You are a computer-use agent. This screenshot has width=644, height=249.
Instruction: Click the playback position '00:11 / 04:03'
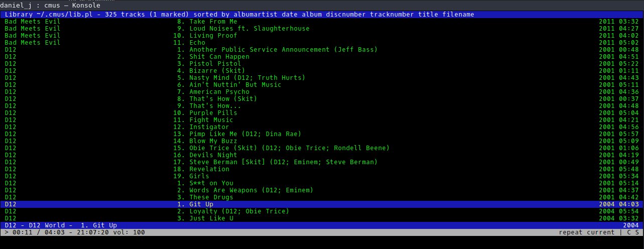click(39, 232)
